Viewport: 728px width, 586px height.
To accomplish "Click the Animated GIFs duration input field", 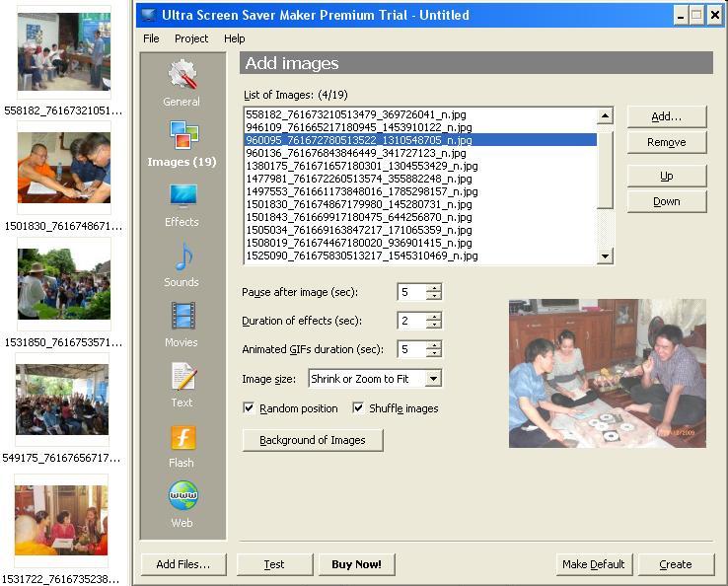I will (411, 349).
